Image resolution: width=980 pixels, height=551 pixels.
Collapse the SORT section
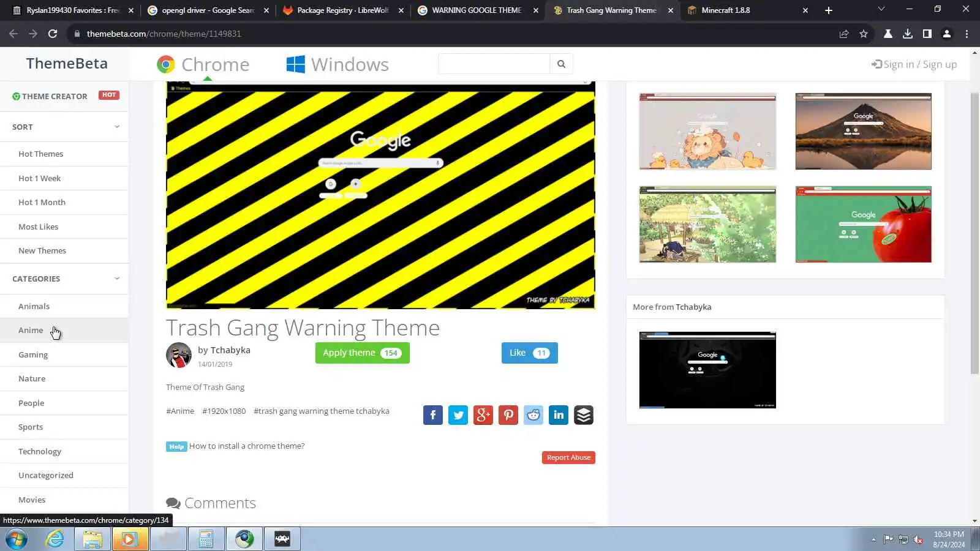coord(117,127)
